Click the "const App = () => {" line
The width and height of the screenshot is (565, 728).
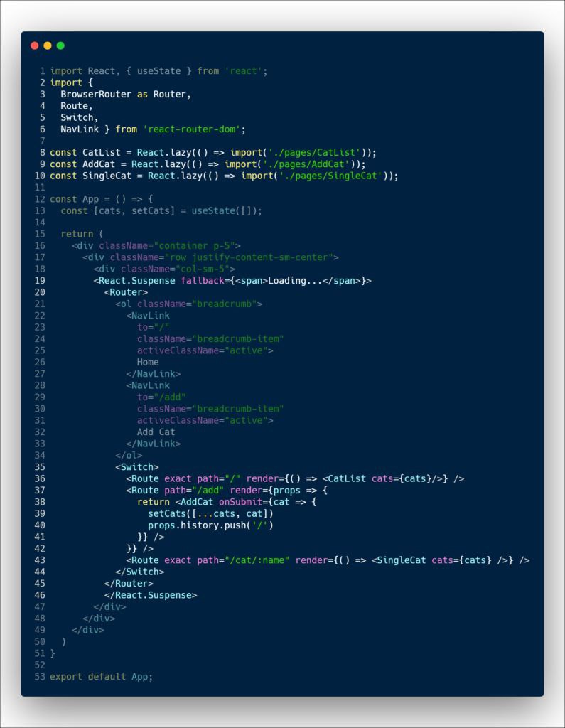[101, 199]
